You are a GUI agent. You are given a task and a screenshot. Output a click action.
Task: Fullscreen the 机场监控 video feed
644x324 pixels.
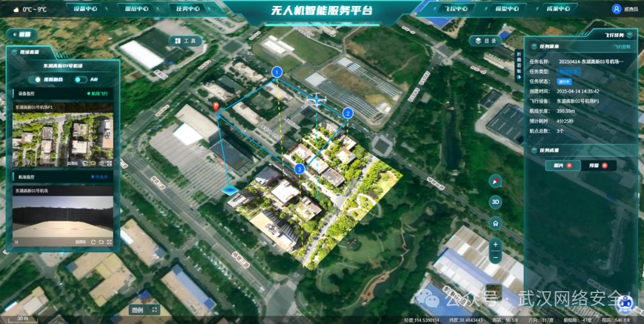(109, 242)
